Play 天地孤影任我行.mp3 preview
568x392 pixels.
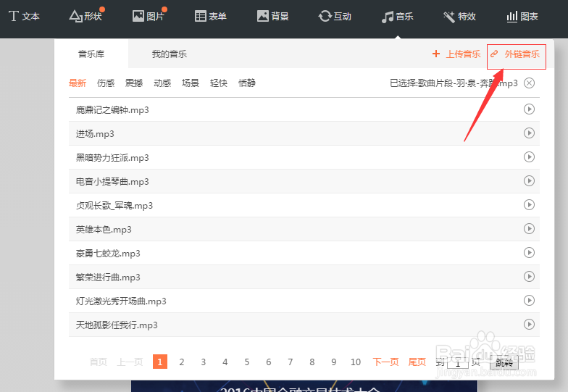[529, 325]
